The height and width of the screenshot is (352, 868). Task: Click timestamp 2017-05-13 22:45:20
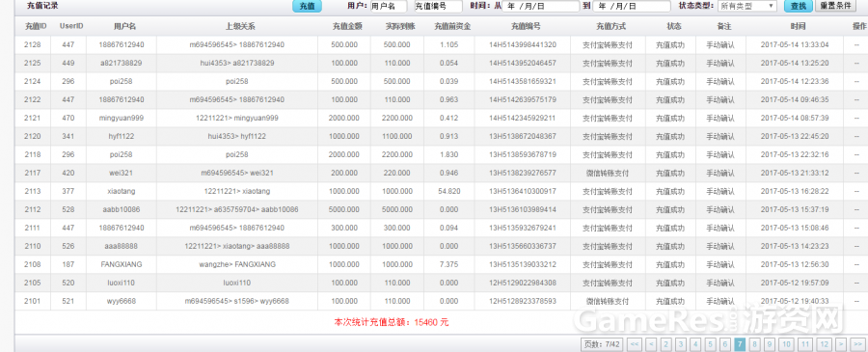795,136
